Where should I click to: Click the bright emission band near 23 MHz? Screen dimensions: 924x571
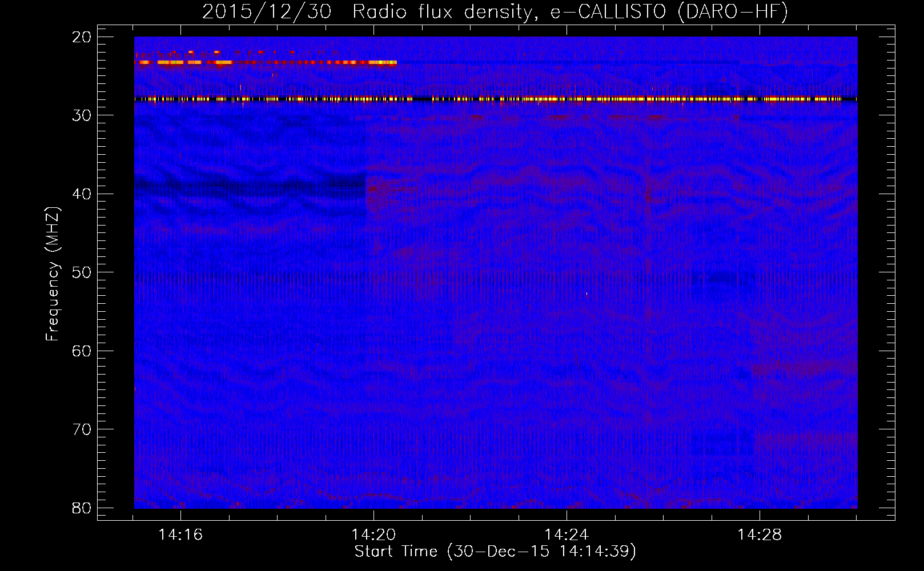pos(266,62)
